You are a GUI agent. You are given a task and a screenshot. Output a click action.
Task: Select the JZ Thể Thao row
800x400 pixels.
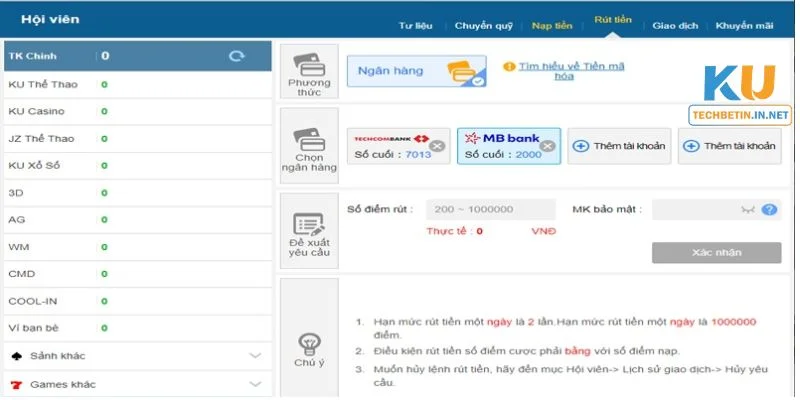coord(138,139)
